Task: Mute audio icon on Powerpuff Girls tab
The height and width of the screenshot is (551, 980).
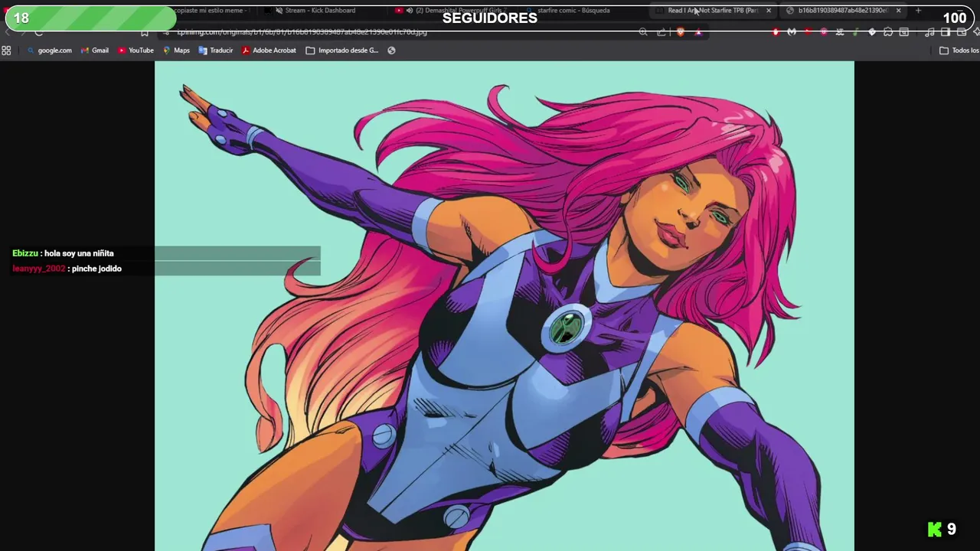Action: click(x=410, y=11)
